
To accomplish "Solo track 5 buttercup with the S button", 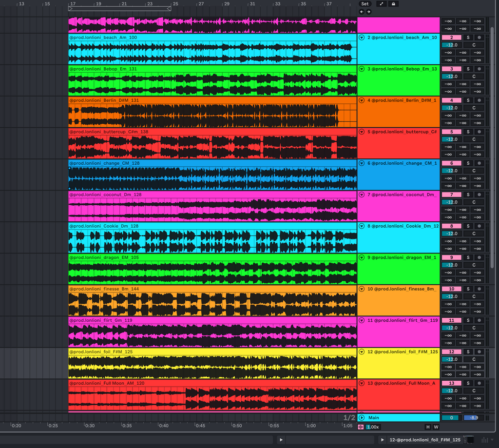I will tap(468, 132).
